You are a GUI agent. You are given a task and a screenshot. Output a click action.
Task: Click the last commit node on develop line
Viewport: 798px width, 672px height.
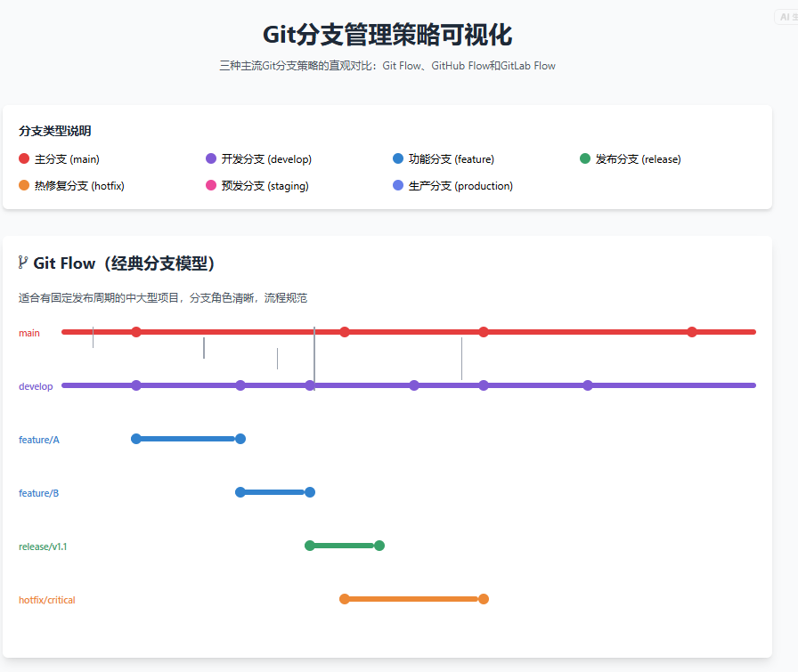point(588,385)
